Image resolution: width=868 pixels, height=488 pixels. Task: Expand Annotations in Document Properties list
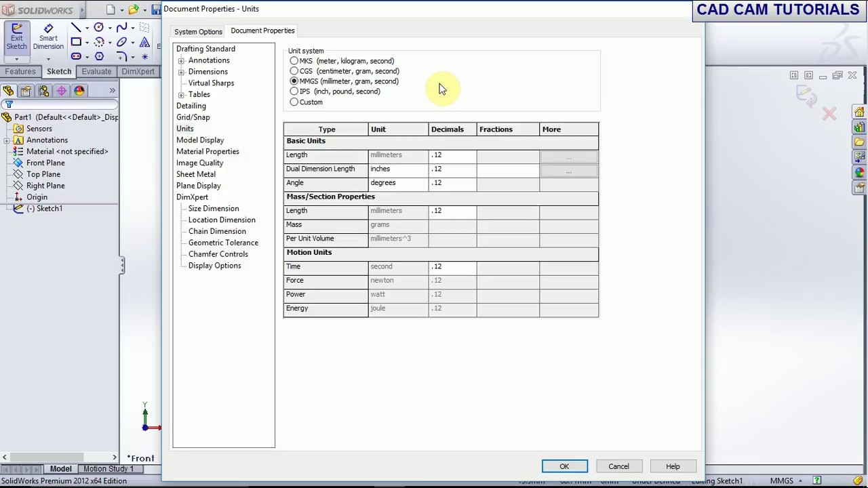[181, 61]
